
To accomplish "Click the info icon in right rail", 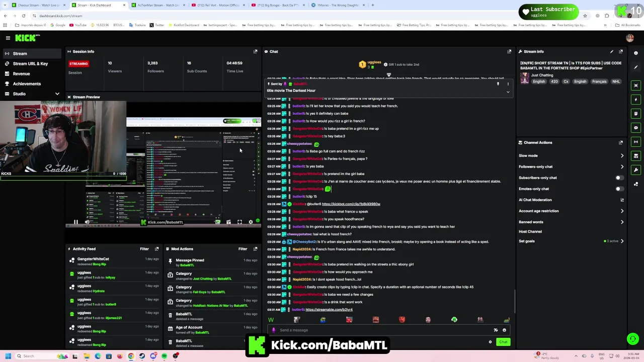I will [636, 53].
